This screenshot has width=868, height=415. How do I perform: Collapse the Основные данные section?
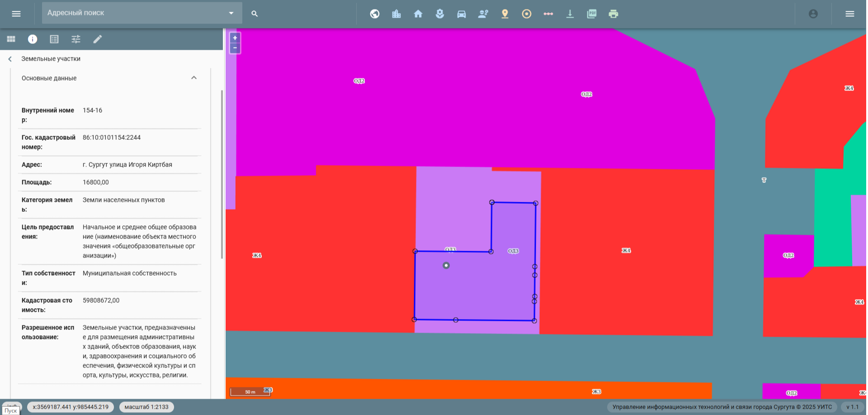coord(194,78)
